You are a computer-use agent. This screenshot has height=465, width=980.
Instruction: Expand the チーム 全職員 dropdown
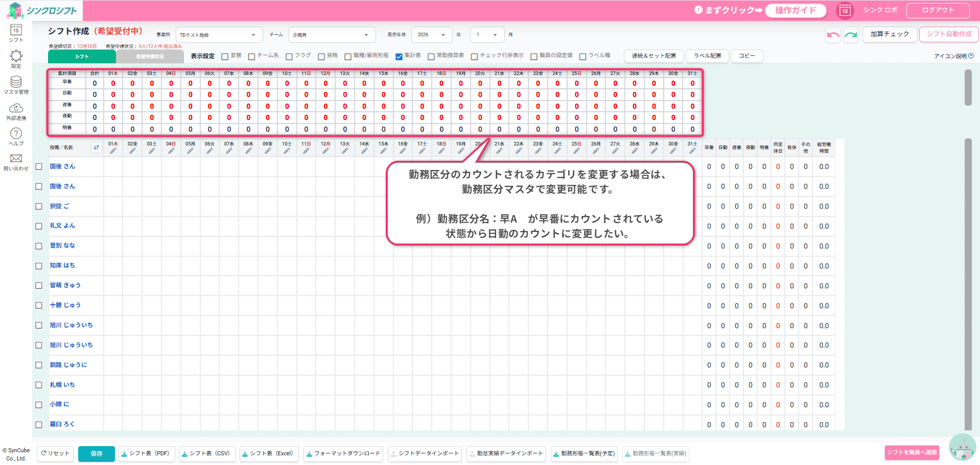click(x=332, y=35)
